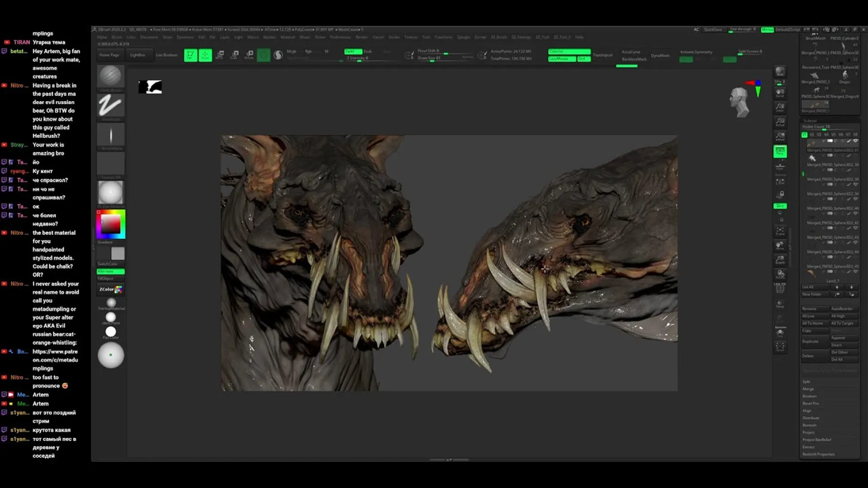The height and width of the screenshot is (488, 868).
Task: Toggle the green Colorize button
Action: click(569, 52)
